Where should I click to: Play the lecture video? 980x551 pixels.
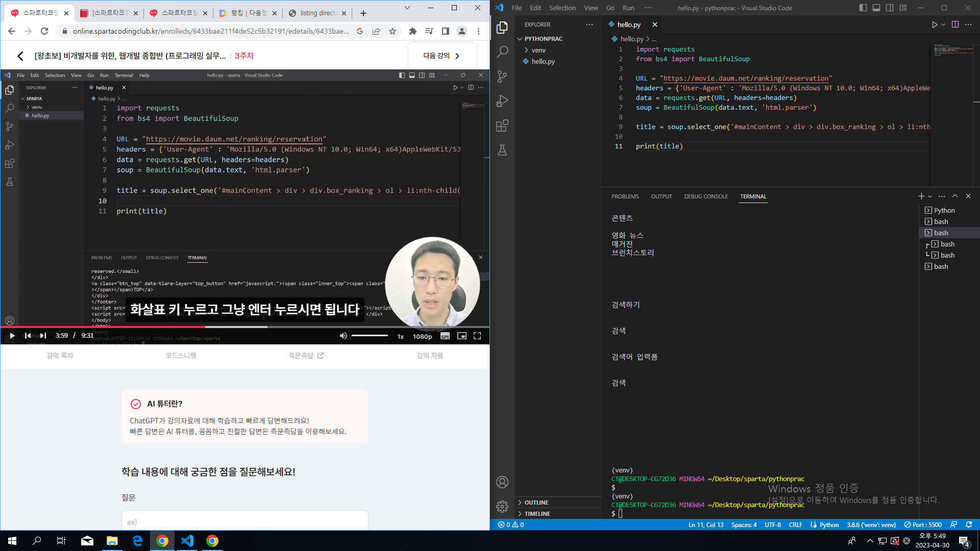coord(12,336)
